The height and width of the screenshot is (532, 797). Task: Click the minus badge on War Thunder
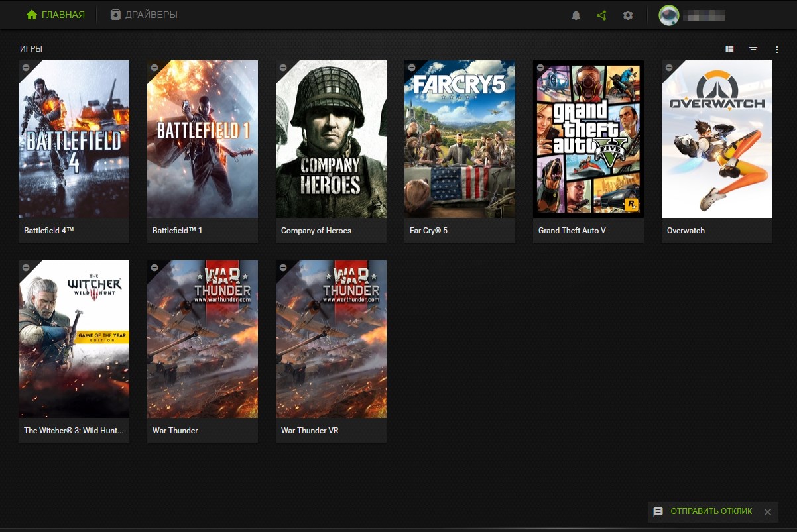(x=154, y=267)
